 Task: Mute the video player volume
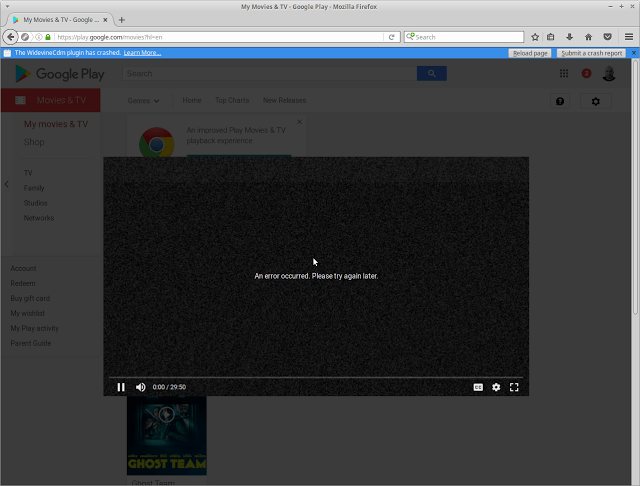point(140,387)
